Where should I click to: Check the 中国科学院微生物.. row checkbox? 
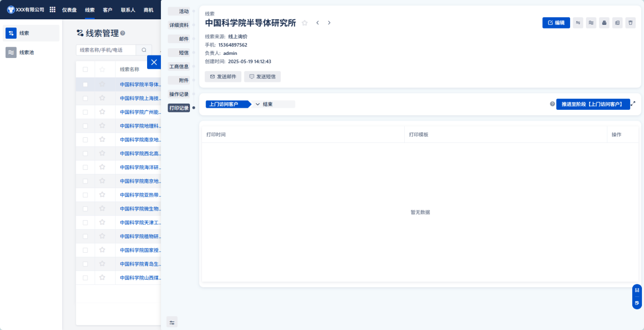pos(85,208)
